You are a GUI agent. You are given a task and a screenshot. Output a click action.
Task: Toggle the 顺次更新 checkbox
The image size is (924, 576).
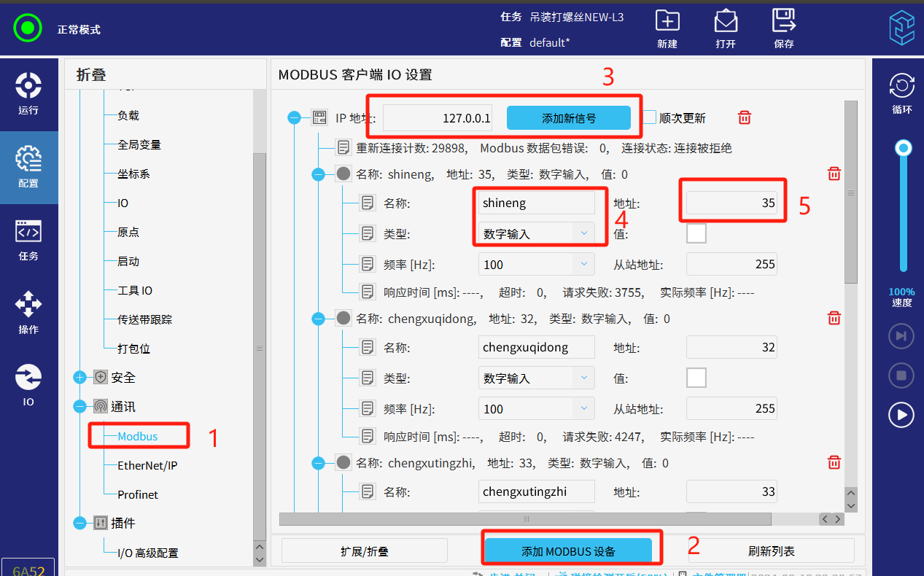tap(650, 117)
